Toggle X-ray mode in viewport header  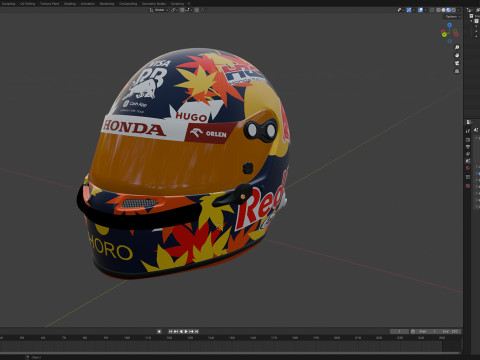[432, 10]
